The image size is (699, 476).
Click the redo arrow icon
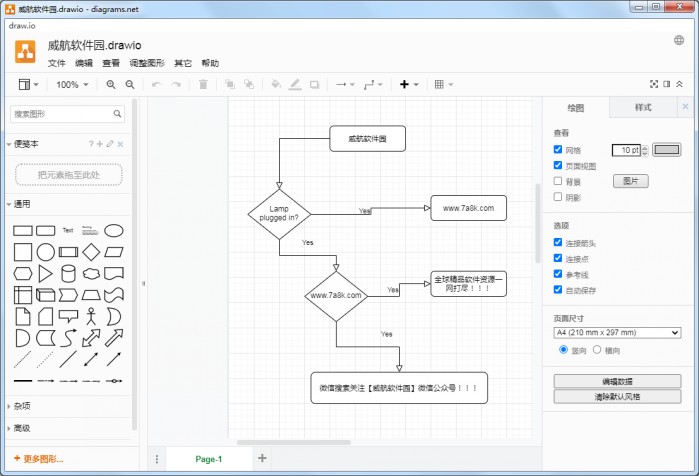176,84
